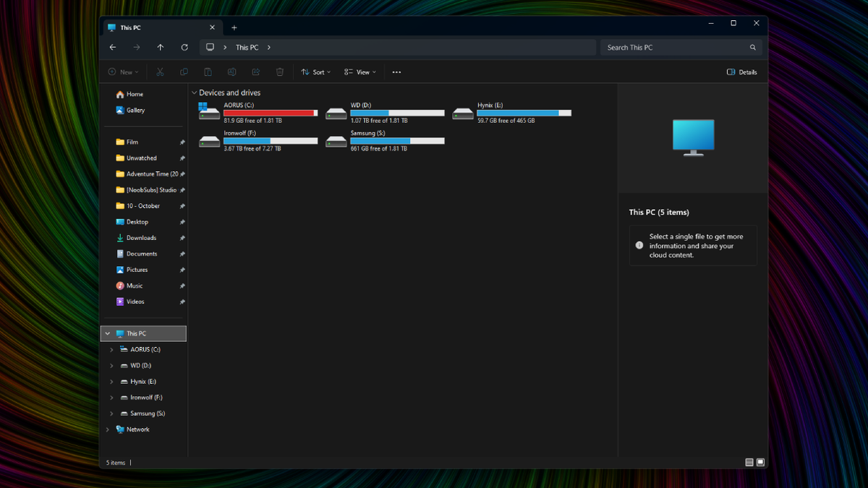Go to Gallery in navigation pane

(135, 111)
